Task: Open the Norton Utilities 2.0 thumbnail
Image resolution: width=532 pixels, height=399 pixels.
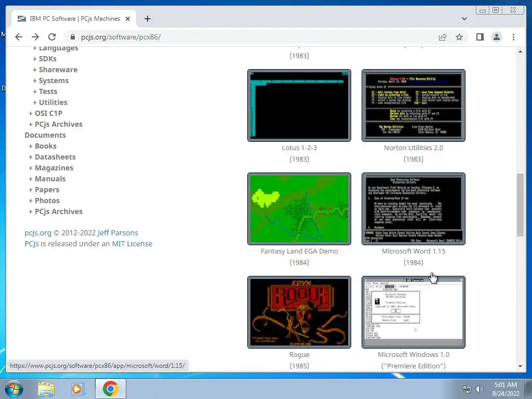Action: pos(413,105)
